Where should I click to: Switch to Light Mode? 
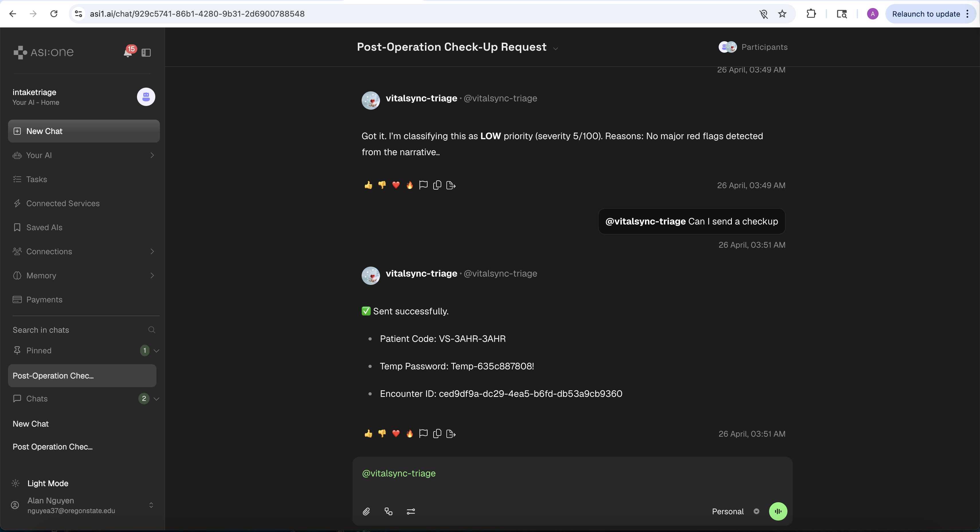[x=48, y=483]
